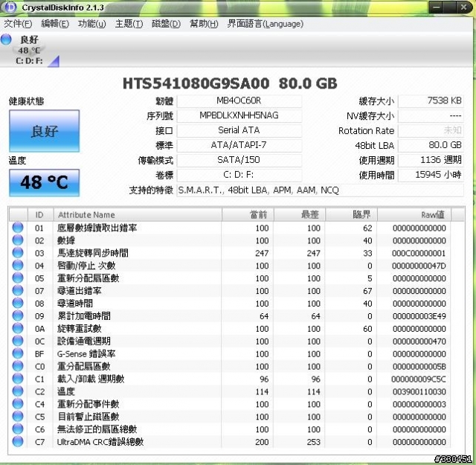Select the UltraDMA CRC錯誤總數 attribute name

point(100,442)
